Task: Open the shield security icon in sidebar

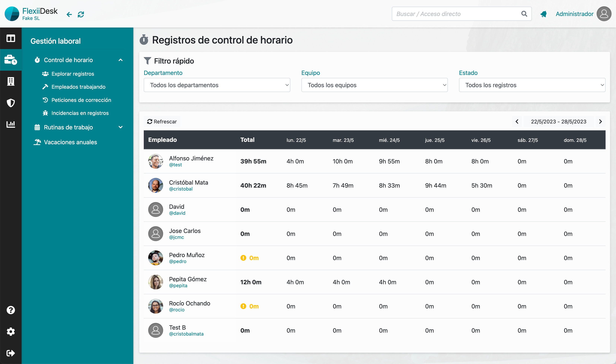Action: pos(11,103)
